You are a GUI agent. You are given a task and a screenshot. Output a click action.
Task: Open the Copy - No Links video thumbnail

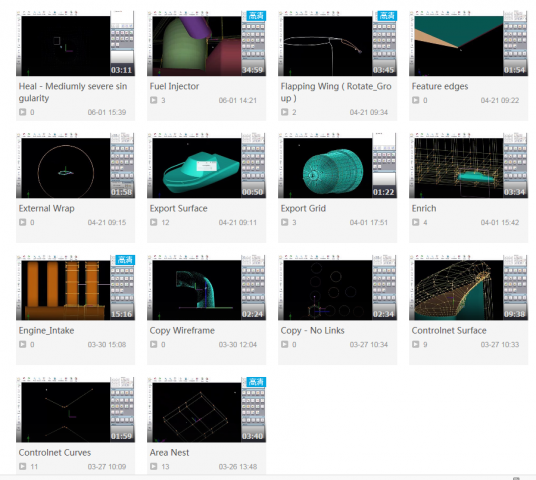[337, 288]
